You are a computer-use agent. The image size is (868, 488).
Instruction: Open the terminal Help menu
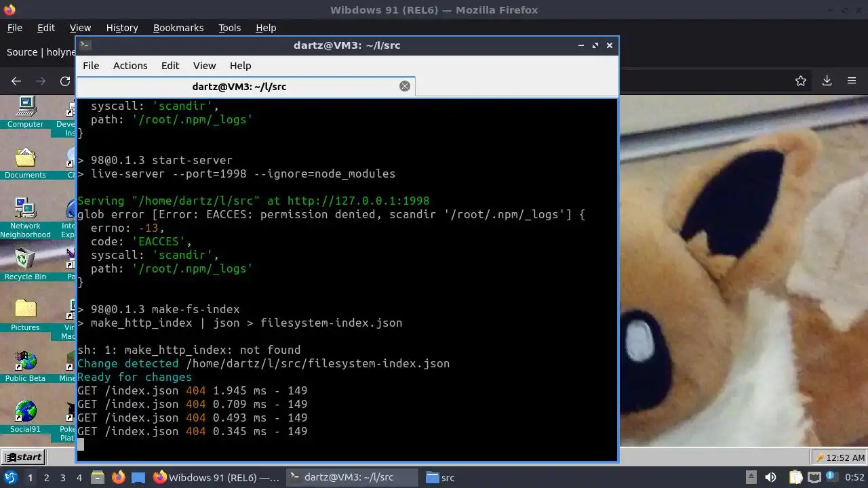pyautogui.click(x=240, y=66)
